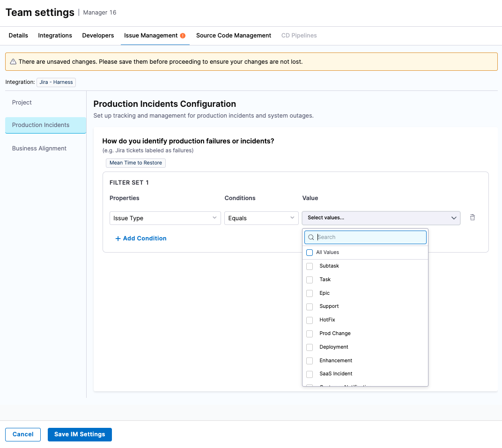Click the orange alert badge on Issue Management
The height and width of the screenshot is (448, 502).
point(183,36)
